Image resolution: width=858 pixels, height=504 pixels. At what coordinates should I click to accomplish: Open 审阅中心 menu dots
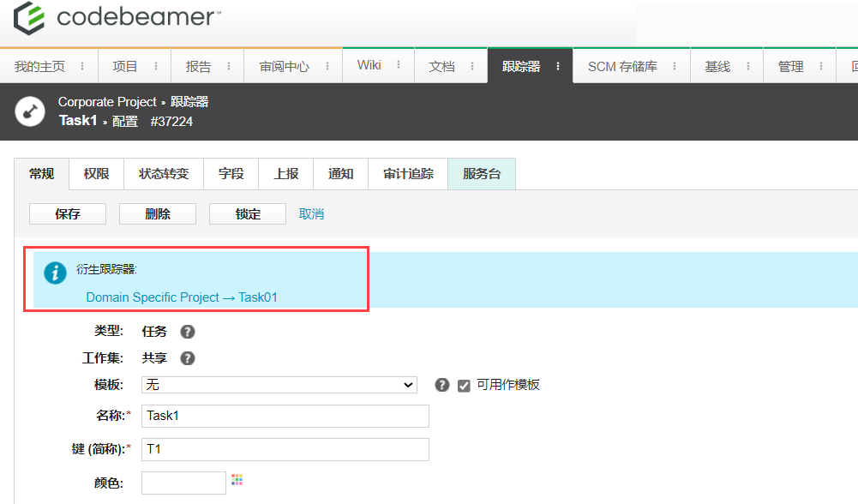tap(327, 66)
